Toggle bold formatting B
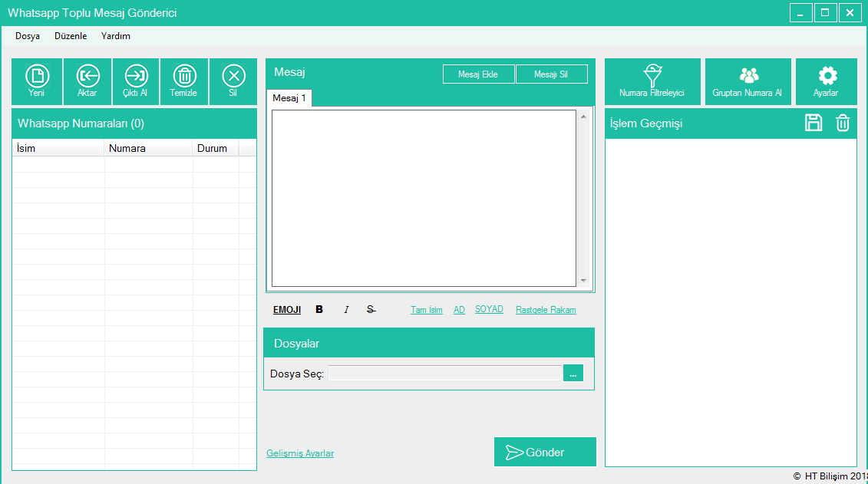The width and height of the screenshot is (868, 484). pos(319,309)
